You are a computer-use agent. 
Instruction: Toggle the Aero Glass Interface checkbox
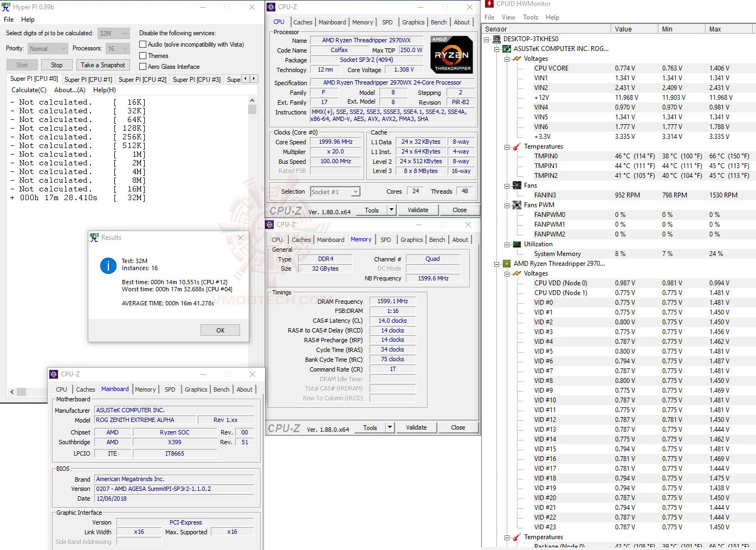tap(143, 66)
